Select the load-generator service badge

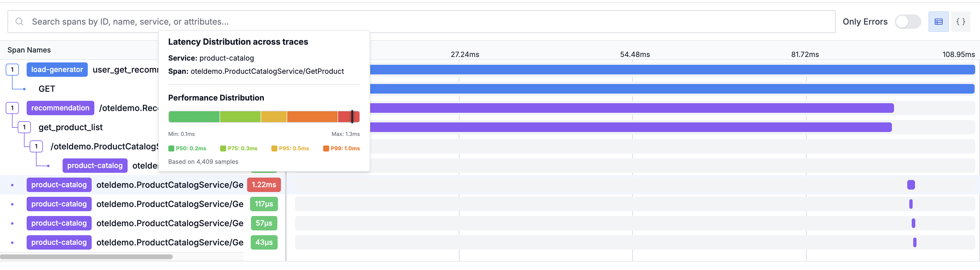[57, 69]
